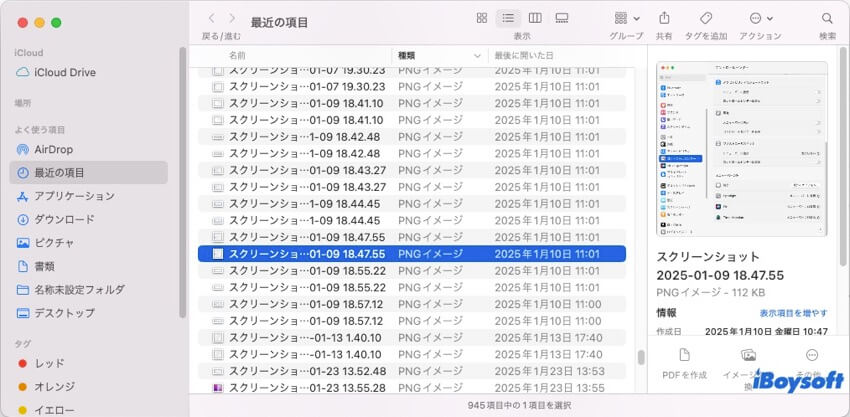Click the その他 more button in preview

[x=811, y=356]
